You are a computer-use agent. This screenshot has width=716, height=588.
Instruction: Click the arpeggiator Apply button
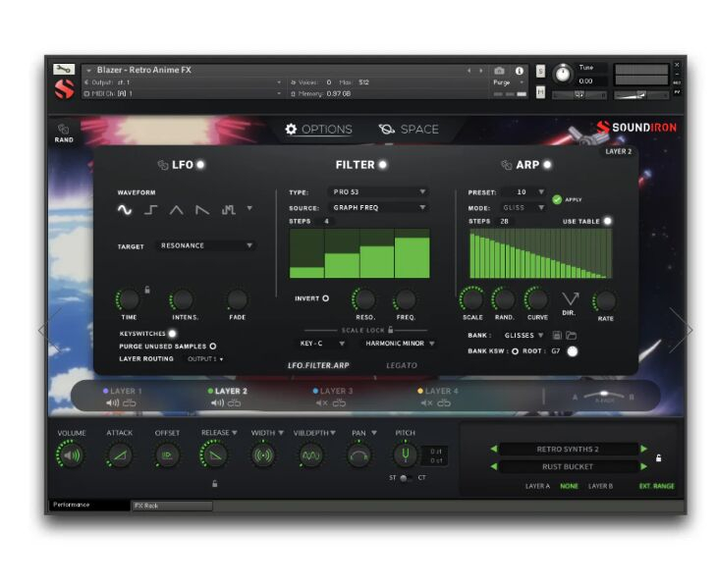click(557, 199)
